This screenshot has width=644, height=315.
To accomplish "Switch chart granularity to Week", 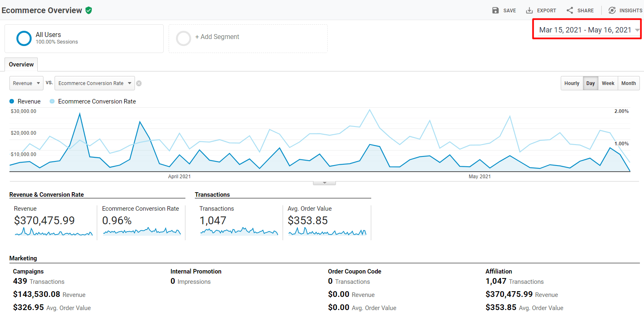I will pos(608,83).
